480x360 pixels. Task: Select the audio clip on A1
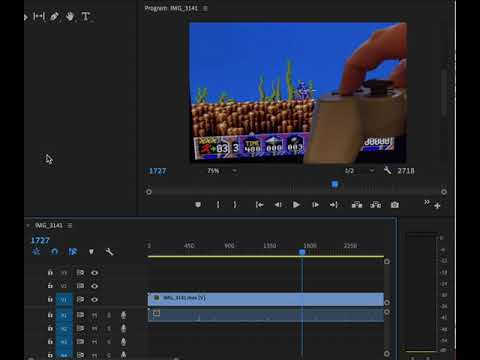(x=266, y=315)
